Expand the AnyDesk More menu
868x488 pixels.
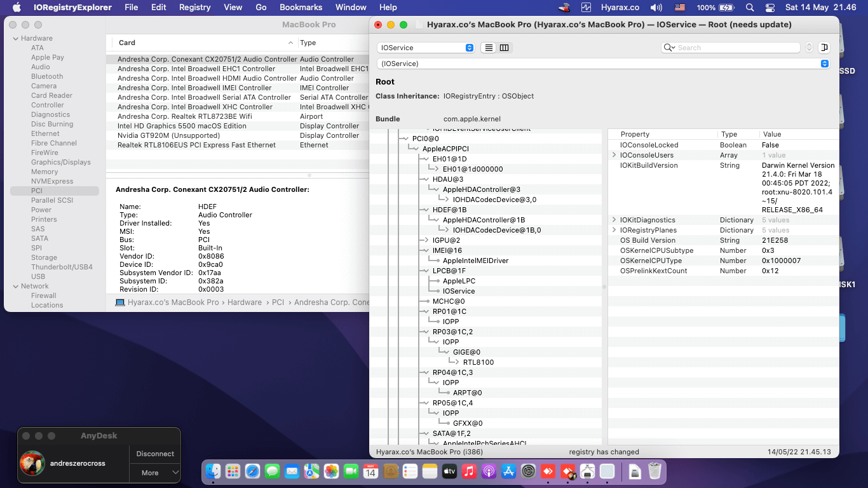coord(156,473)
